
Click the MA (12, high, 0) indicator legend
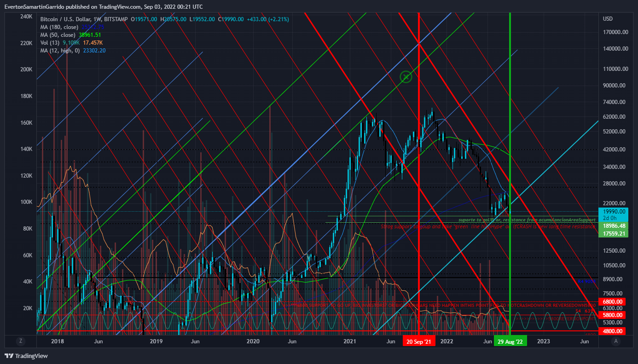coord(60,51)
